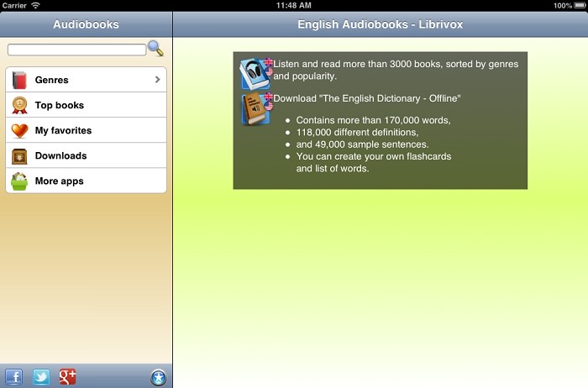
Task: Open My favorites
Action: coord(87,130)
